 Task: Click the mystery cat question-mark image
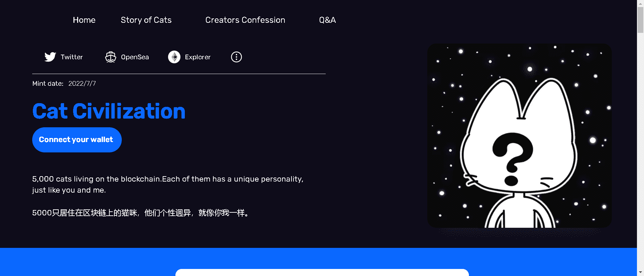tap(519, 136)
